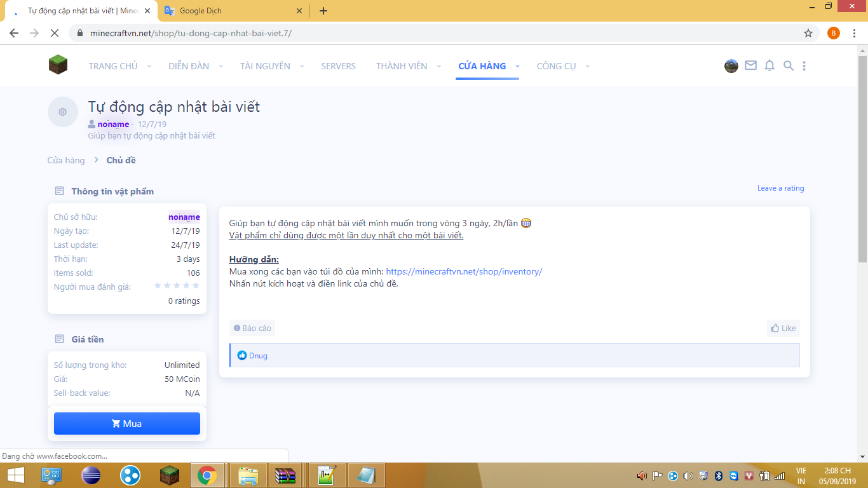Expand the CÔNG CỤ dropdown arrow
This screenshot has width=868, height=488.
tap(588, 66)
